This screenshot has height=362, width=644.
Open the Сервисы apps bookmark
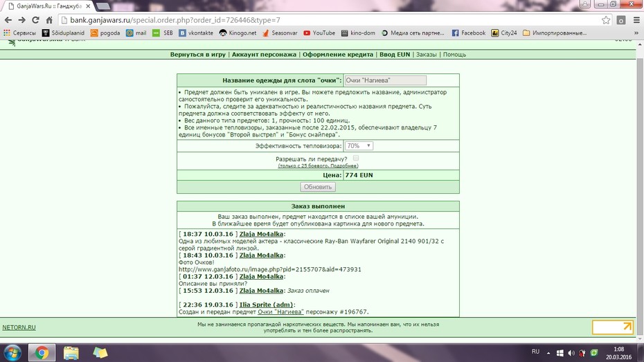coord(19,33)
